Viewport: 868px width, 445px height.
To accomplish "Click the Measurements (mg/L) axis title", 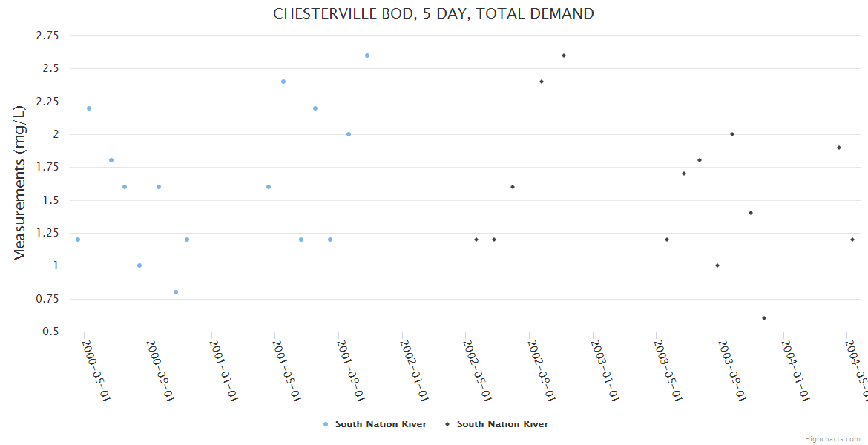I will [x=20, y=182].
